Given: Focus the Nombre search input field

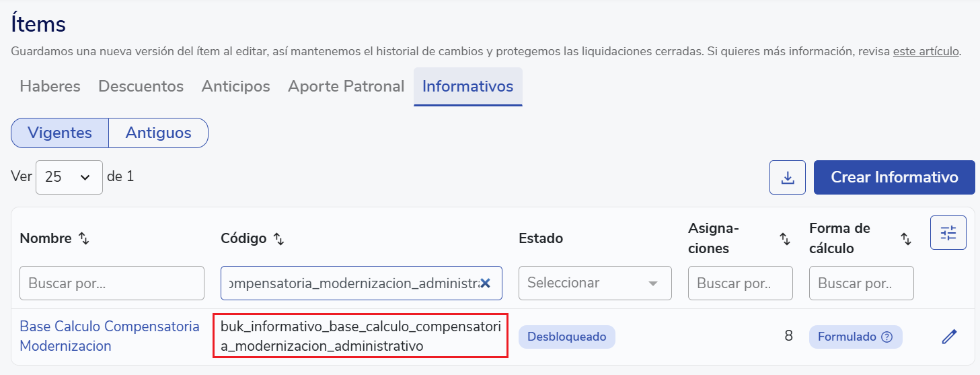Looking at the screenshot, I should point(112,283).
